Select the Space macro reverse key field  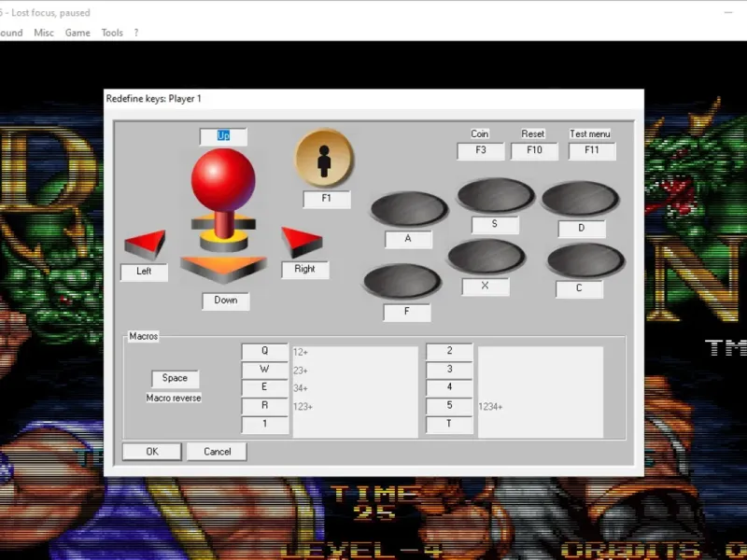pyautogui.click(x=175, y=379)
